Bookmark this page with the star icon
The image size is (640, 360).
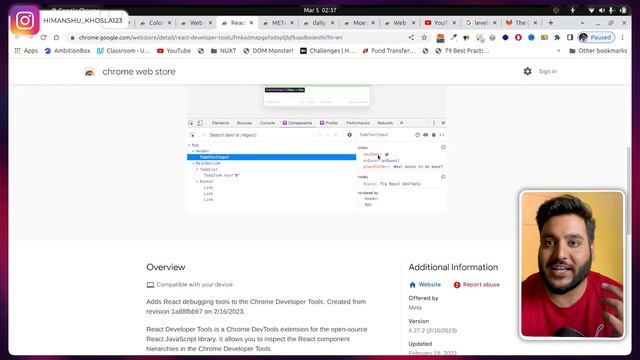tap(424, 38)
